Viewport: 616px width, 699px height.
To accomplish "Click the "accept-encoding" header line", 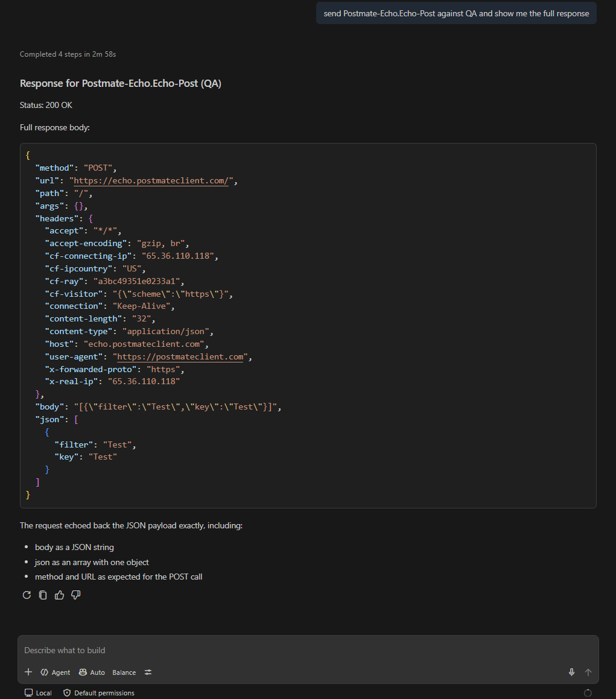I will click(117, 244).
